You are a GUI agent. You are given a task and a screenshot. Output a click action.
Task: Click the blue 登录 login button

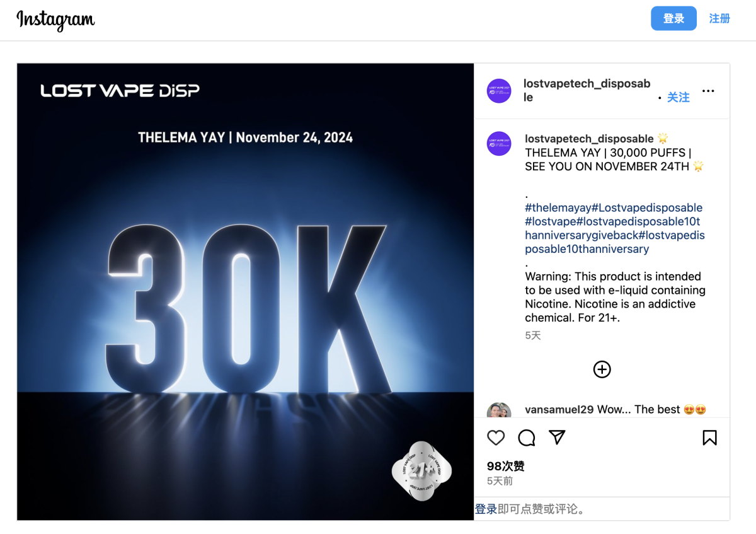[x=673, y=18]
